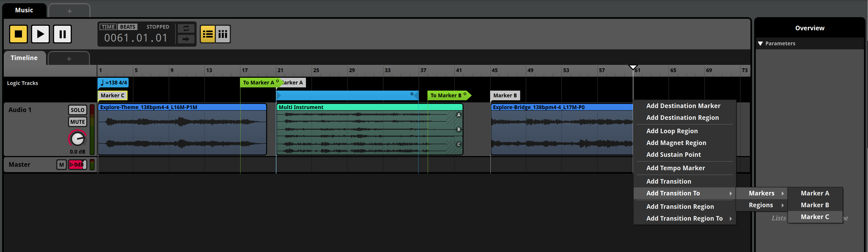Click the yellow Stop transport button
Image resolution: width=868 pixels, height=252 pixels.
pos(18,34)
